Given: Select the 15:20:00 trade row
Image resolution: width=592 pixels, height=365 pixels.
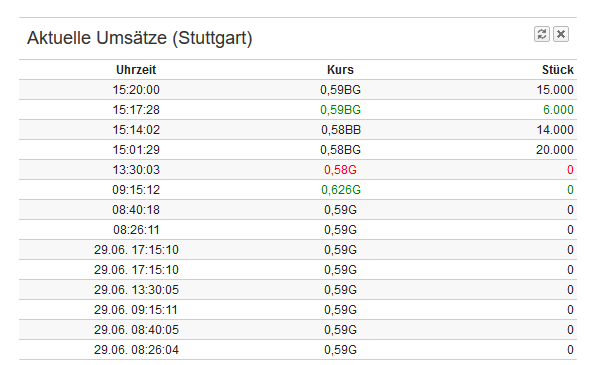Looking at the screenshot, I should coord(298,90).
